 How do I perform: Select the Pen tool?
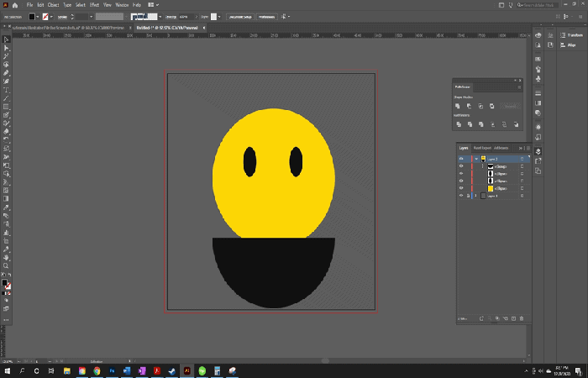6,73
